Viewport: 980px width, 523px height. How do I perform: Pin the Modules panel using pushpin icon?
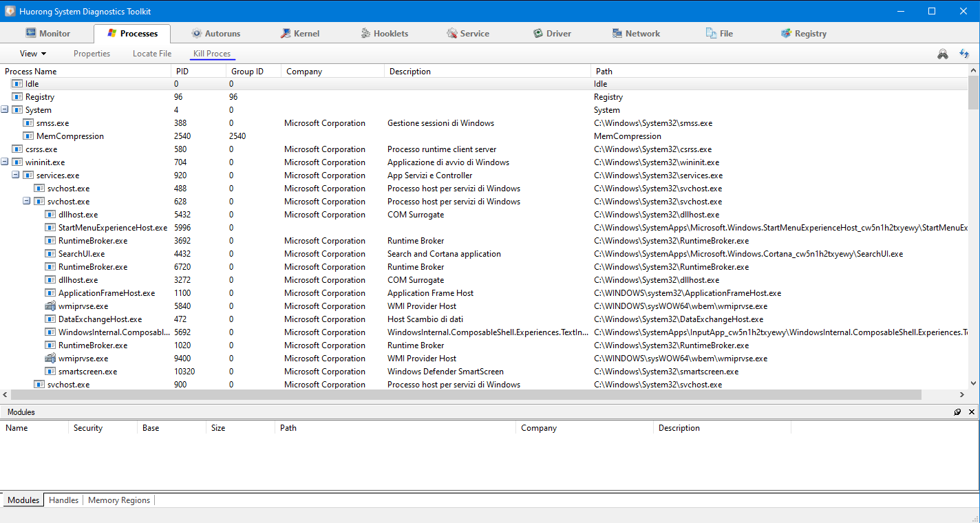957,412
